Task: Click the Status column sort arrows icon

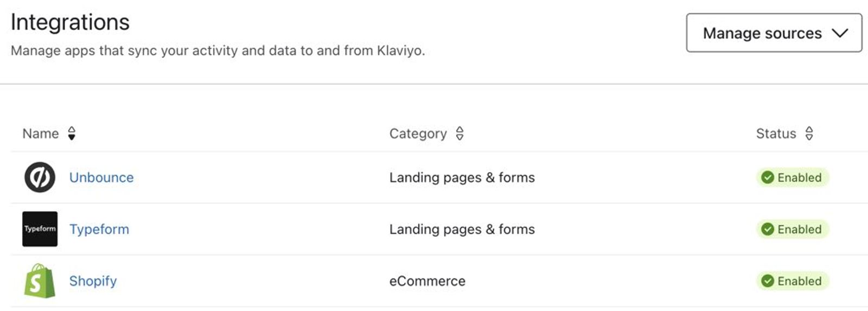Action: [809, 134]
